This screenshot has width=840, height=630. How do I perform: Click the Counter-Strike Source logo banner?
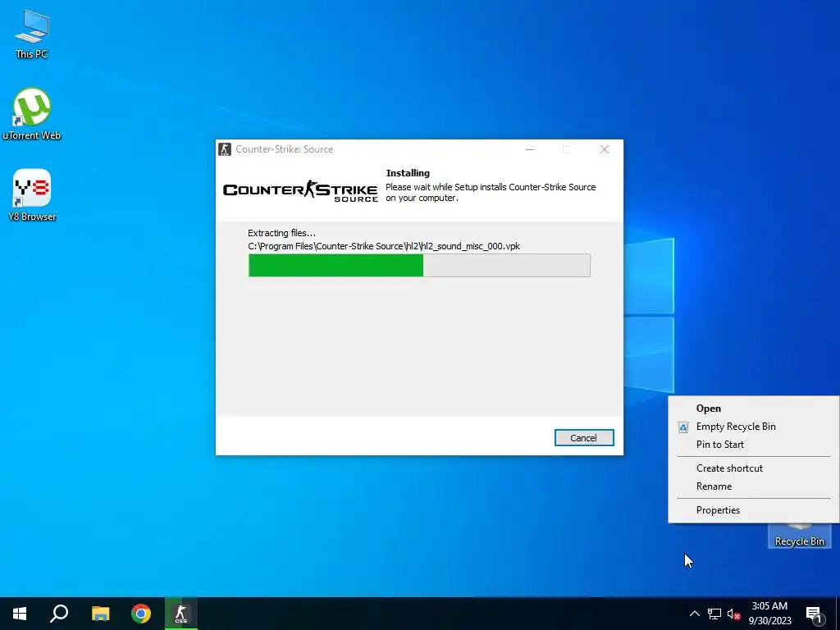point(300,190)
